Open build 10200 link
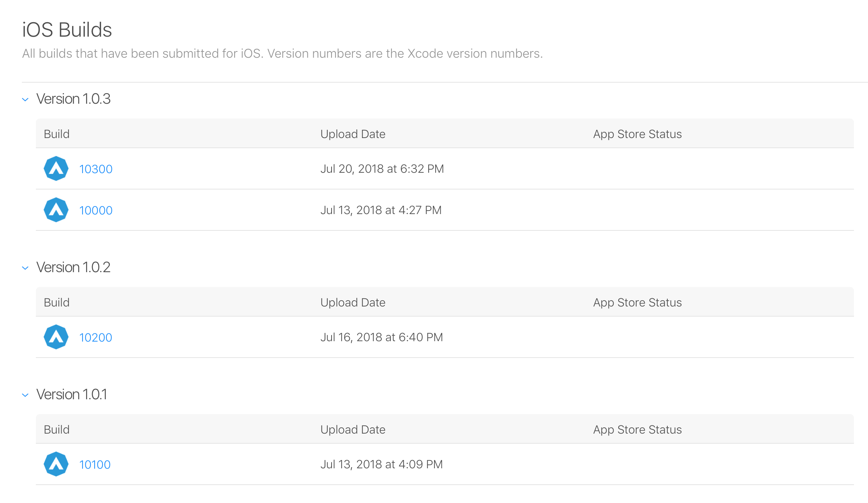This screenshot has height=503, width=868. (x=95, y=337)
